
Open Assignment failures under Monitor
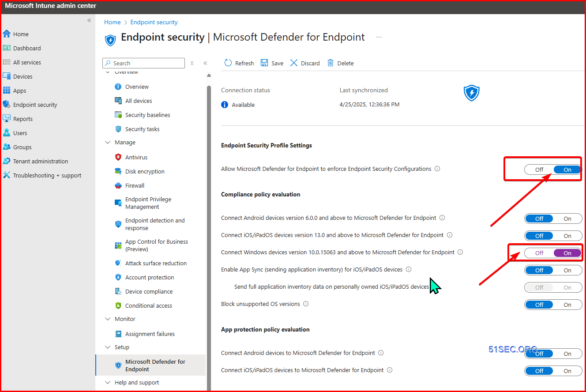(x=150, y=334)
